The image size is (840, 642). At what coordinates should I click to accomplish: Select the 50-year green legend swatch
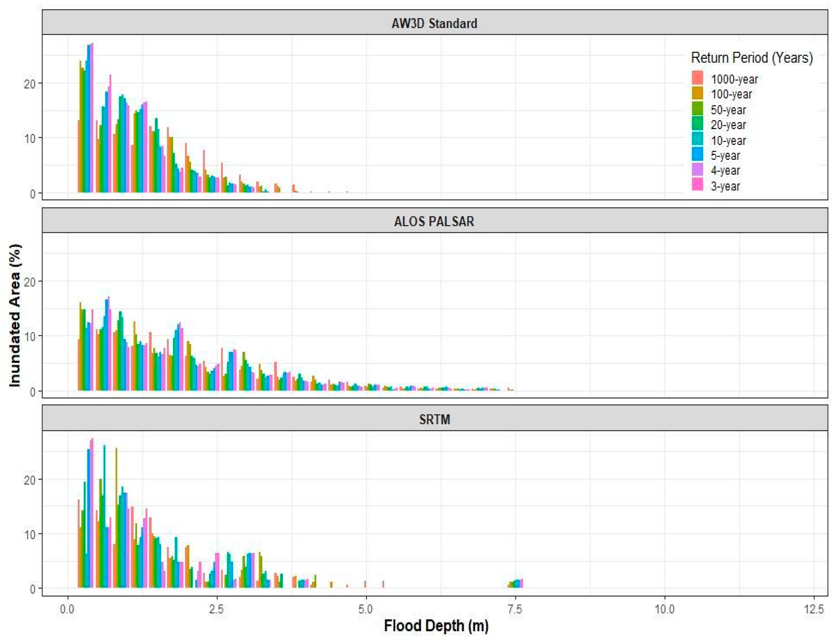pyautogui.click(x=697, y=109)
